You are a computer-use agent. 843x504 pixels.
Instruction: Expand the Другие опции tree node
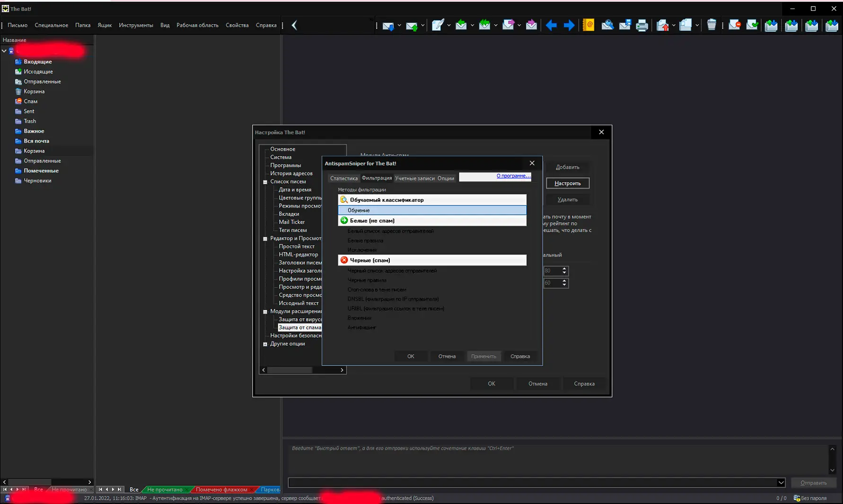point(265,344)
